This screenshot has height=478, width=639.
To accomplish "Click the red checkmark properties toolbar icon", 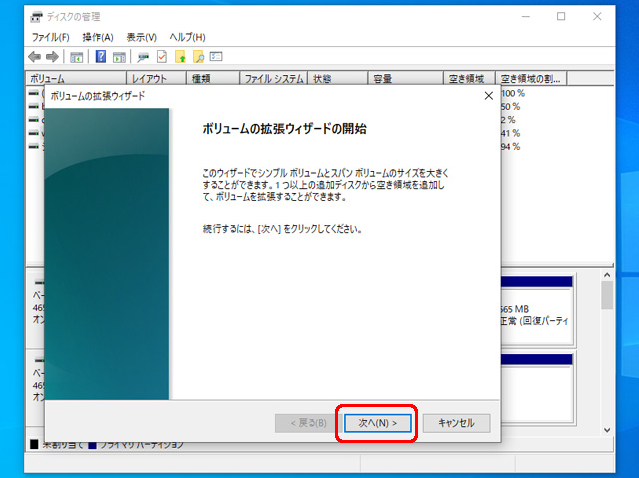I will [162, 57].
